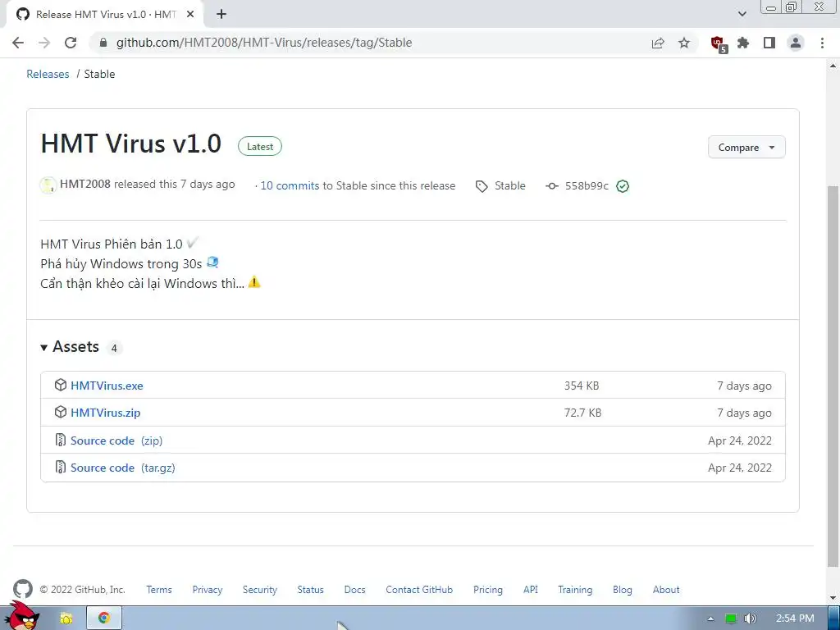The image size is (840, 630).
Task: Click the Angry Birds Start button
Action: (x=22, y=616)
